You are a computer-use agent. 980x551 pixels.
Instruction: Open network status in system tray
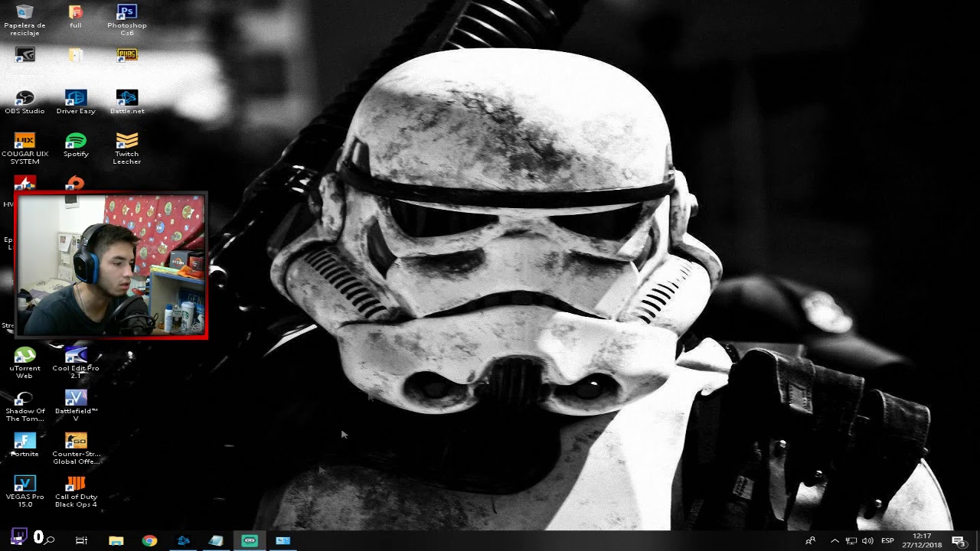tap(851, 540)
